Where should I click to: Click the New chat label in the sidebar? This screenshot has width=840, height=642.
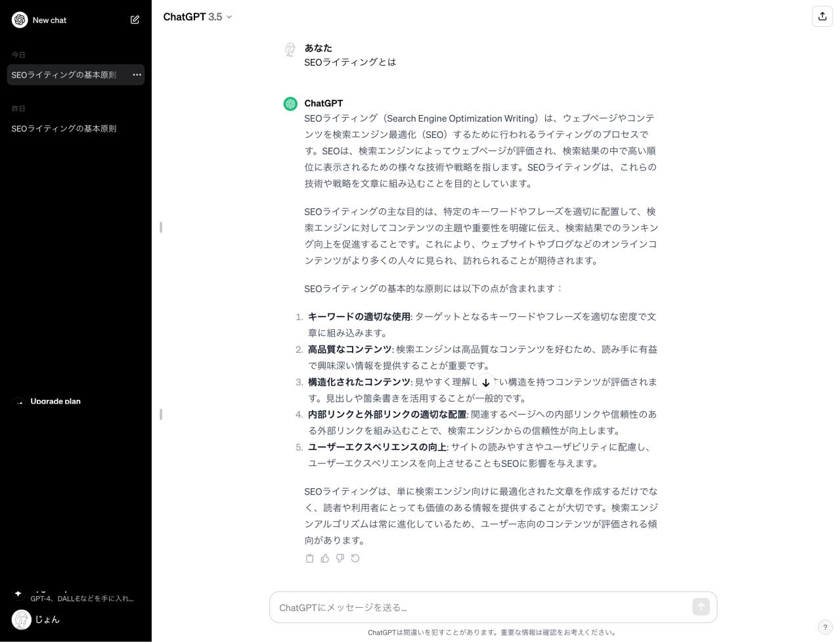coord(50,20)
